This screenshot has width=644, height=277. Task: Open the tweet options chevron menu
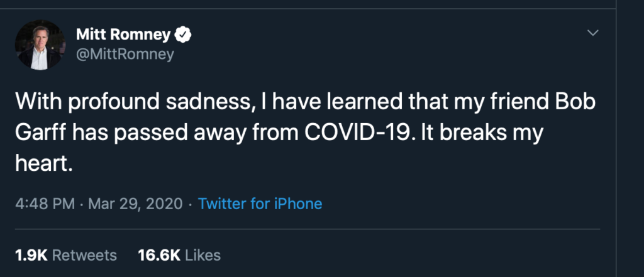[x=592, y=33]
